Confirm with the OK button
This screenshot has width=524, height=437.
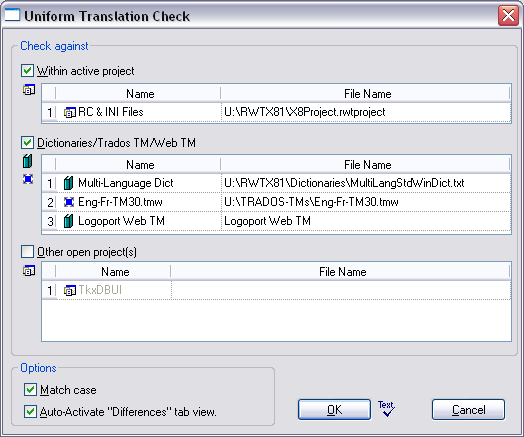(335, 410)
